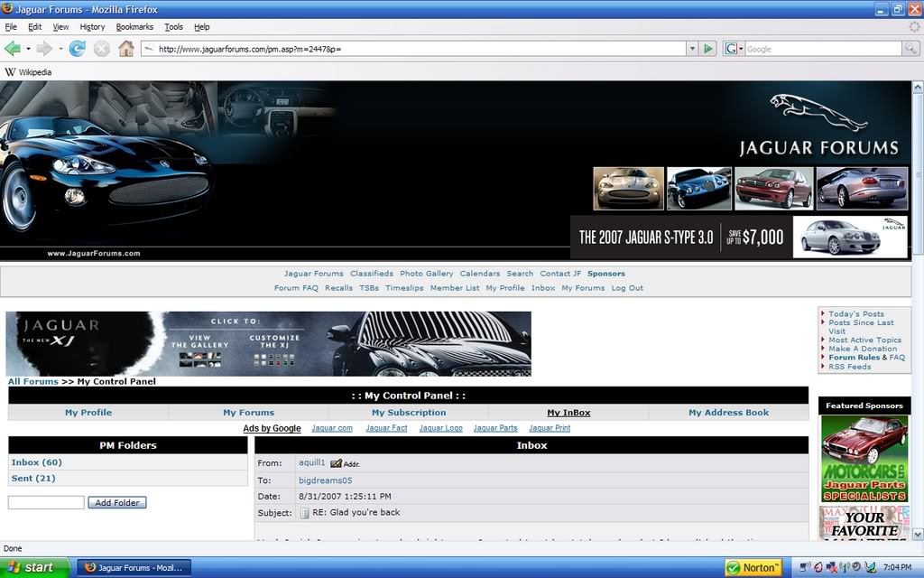The width and height of the screenshot is (924, 578).
Task: Open the Help menu
Action: click(x=201, y=26)
